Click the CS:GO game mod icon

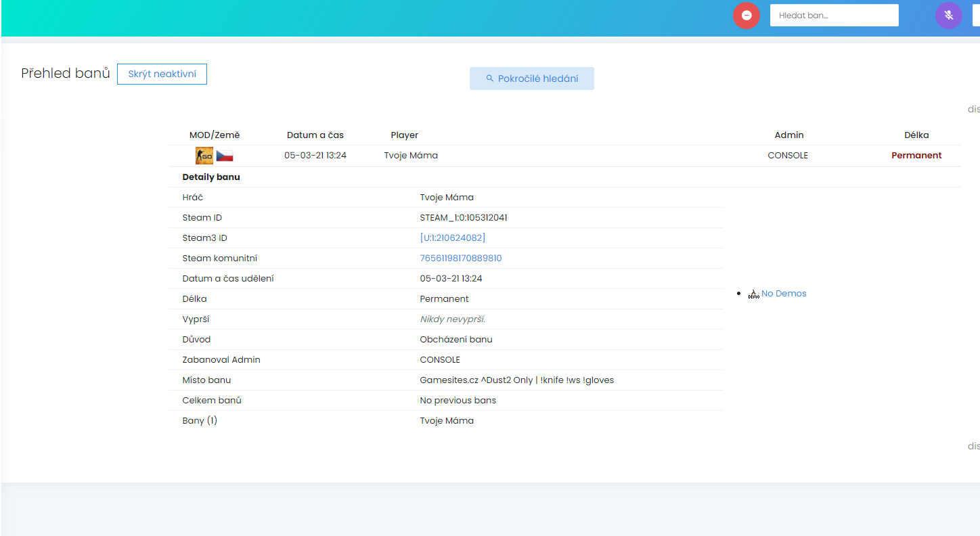(x=204, y=156)
